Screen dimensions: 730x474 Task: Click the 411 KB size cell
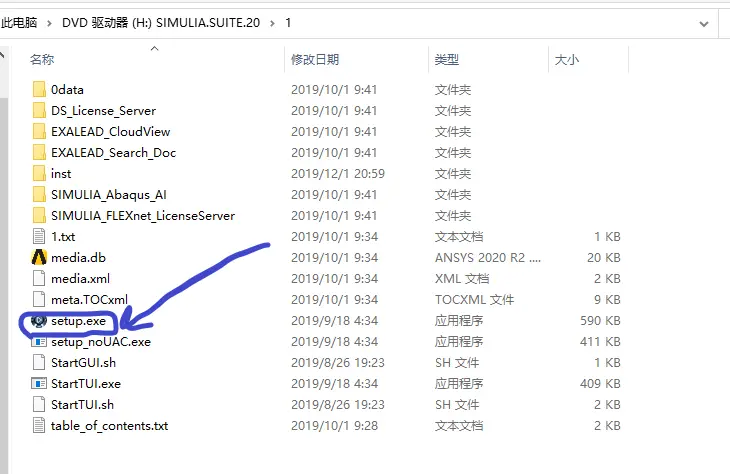click(x=600, y=341)
